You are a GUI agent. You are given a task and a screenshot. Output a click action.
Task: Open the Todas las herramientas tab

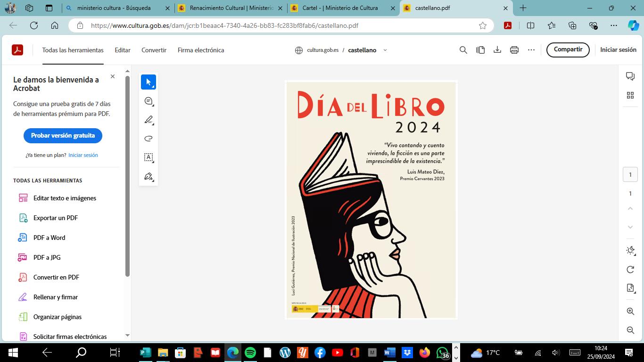[x=73, y=50]
